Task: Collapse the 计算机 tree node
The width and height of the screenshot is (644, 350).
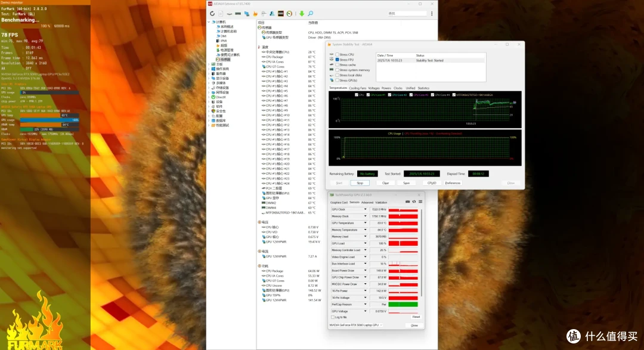Action: (x=209, y=22)
